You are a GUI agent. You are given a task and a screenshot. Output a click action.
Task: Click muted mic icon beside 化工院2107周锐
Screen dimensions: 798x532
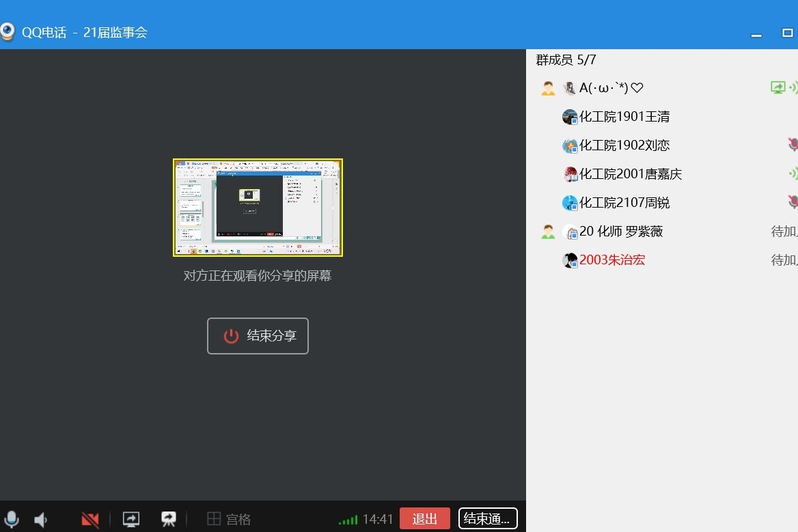pos(793,202)
